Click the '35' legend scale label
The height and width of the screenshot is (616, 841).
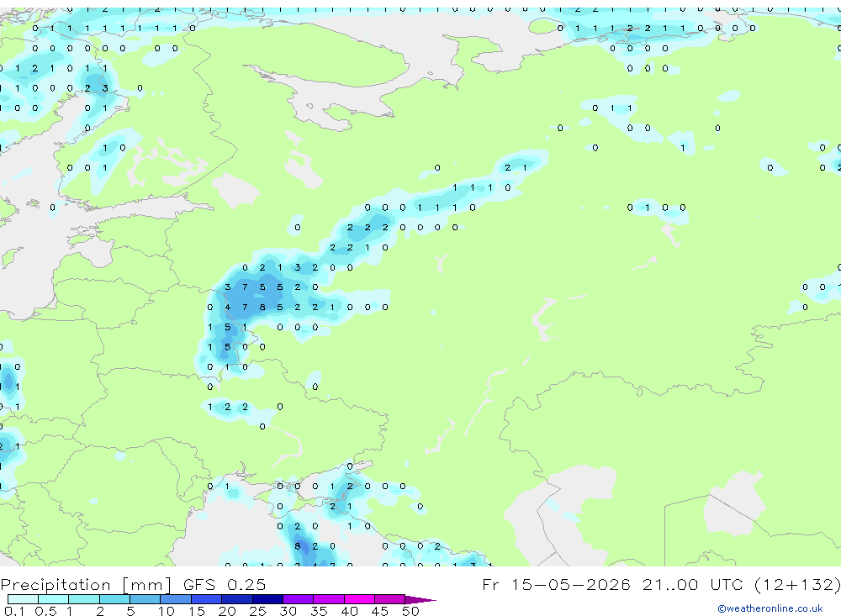click(x=319, y=611)
